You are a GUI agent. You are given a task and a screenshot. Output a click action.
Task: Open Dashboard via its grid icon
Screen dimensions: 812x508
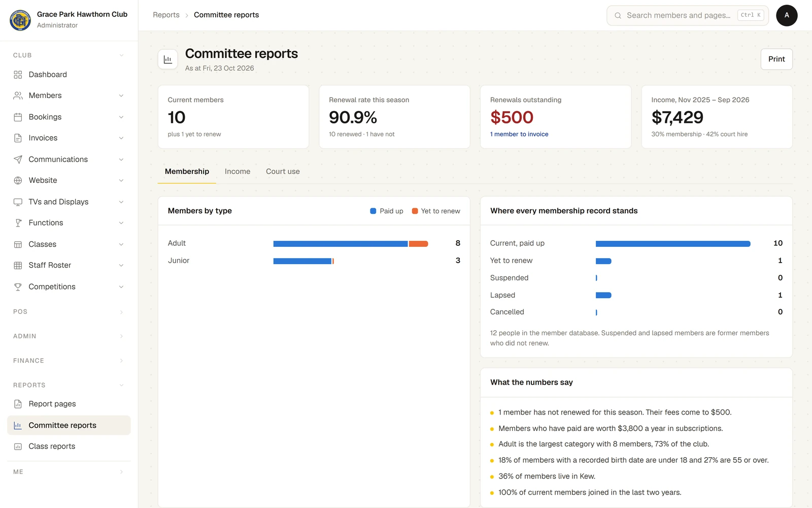tap(18, 75)
